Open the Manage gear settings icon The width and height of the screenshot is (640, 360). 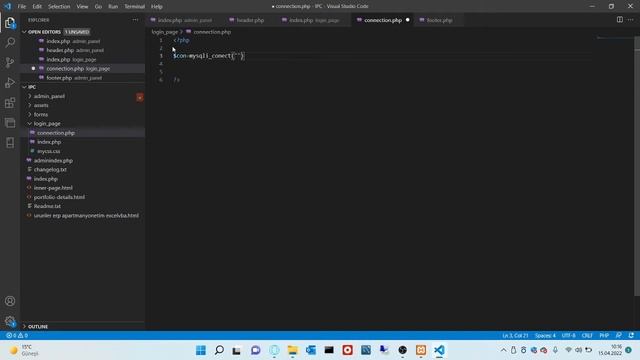pyautogui.click(x=10, y=321)
